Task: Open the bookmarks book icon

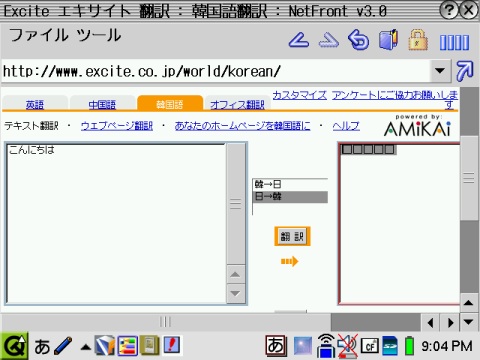Action: pos(389,40)
